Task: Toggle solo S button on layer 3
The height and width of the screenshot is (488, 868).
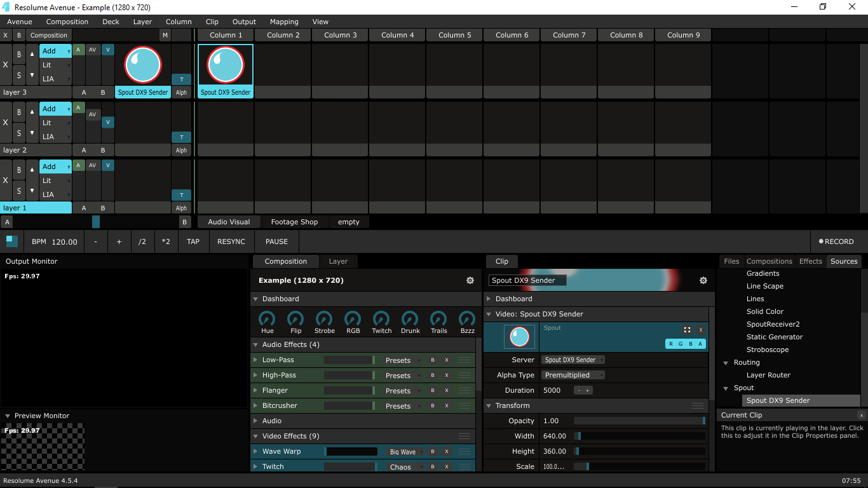Action: tap(19, 76)
